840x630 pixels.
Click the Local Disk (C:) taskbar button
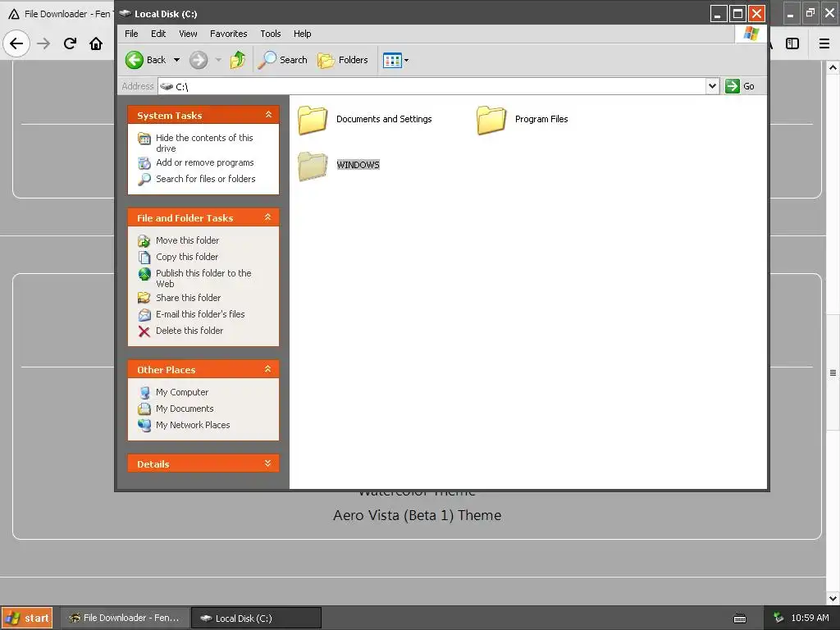[x=257, y=618]
